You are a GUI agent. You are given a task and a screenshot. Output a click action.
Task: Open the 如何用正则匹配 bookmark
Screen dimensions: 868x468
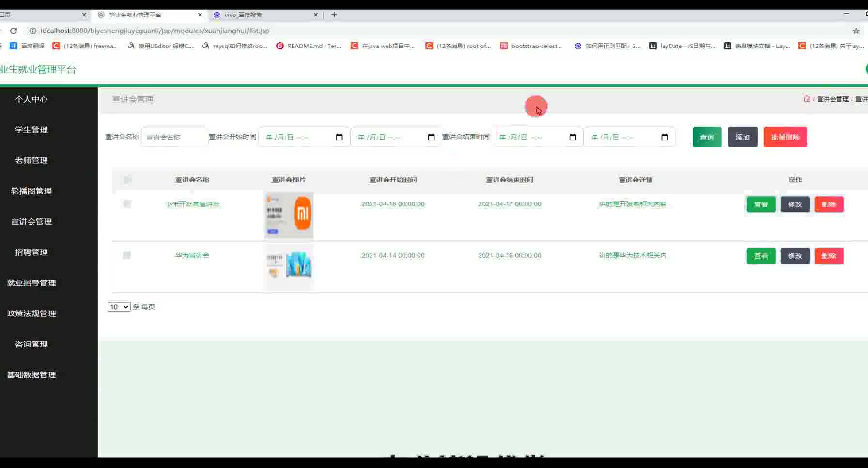click(x=607, y=46)
